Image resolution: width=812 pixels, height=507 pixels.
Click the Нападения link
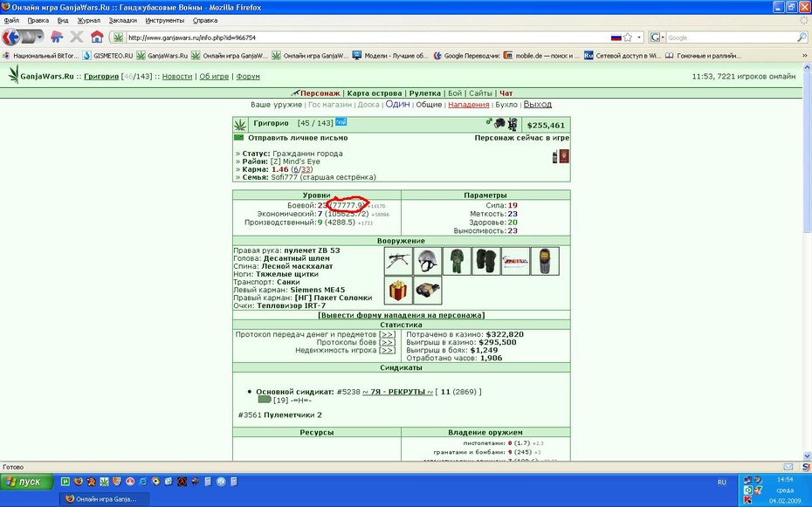(469, 105)
